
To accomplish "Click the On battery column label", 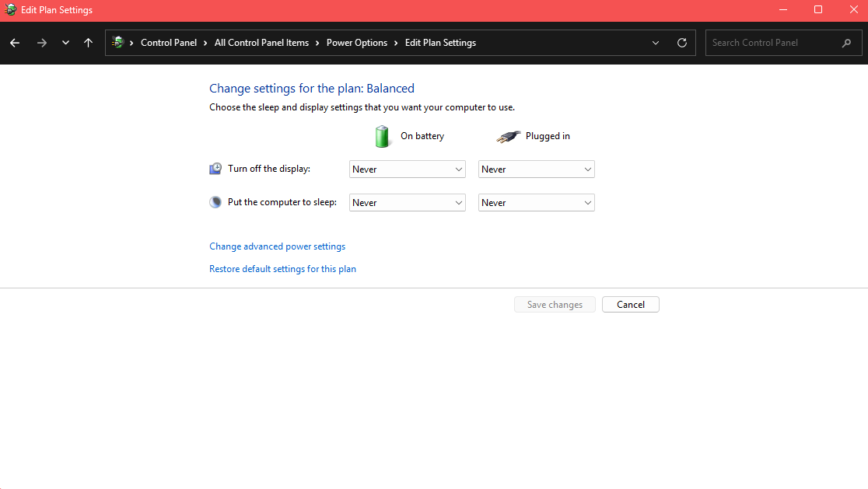I will click(422, 136).
